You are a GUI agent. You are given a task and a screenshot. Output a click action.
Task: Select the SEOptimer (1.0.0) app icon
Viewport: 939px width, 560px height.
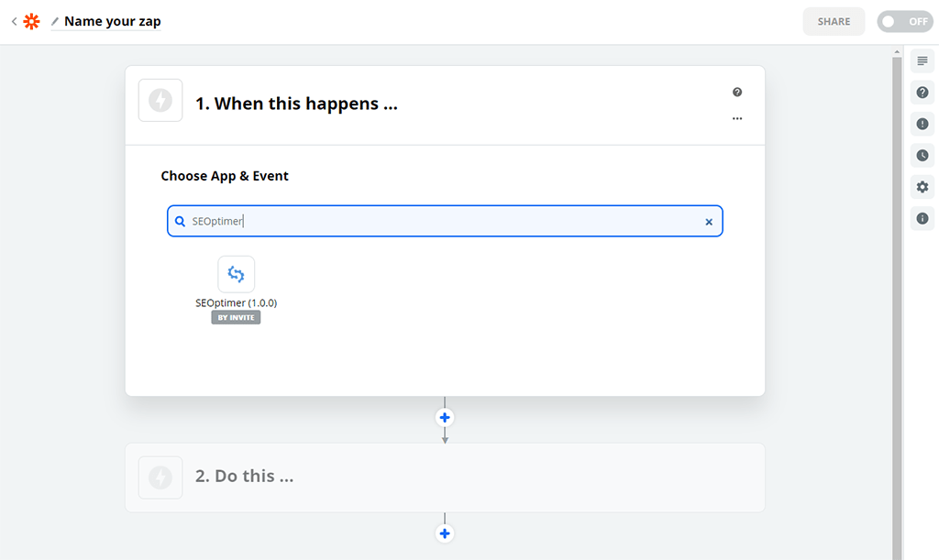tap(236, 274)
